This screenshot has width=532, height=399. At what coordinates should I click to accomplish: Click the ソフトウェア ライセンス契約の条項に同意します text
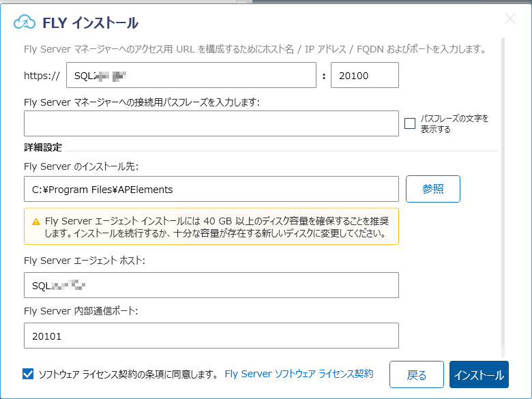(129, 374)
